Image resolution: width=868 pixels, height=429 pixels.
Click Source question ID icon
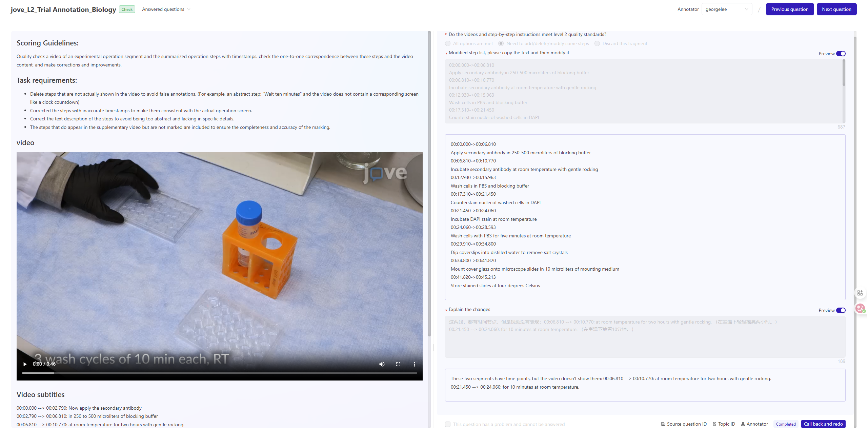coord(663,424)
